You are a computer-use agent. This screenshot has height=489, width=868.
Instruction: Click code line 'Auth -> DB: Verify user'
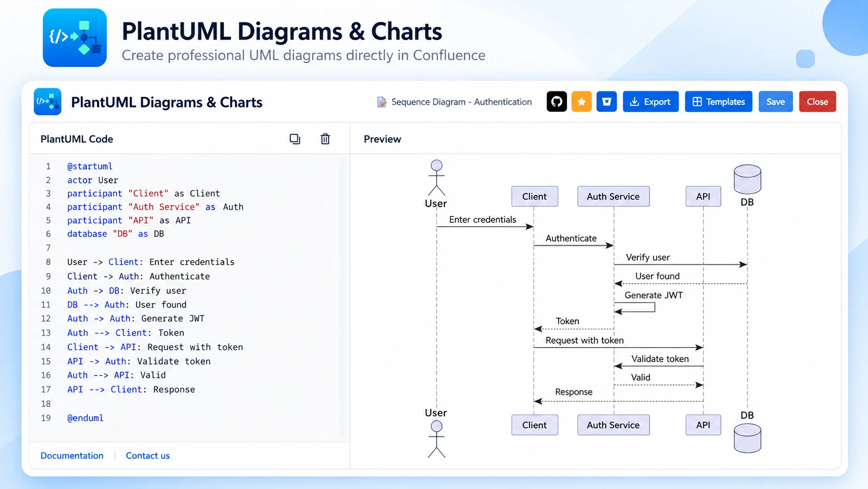(127, 290)
